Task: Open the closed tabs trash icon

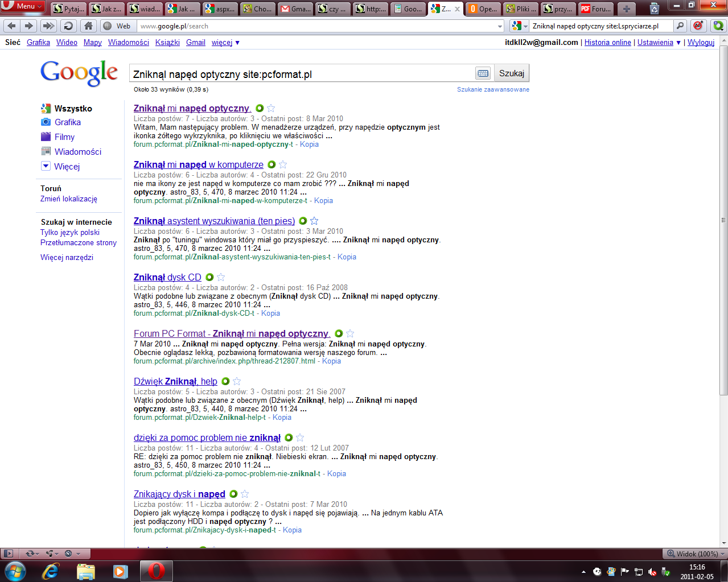Action: point(655,9)
